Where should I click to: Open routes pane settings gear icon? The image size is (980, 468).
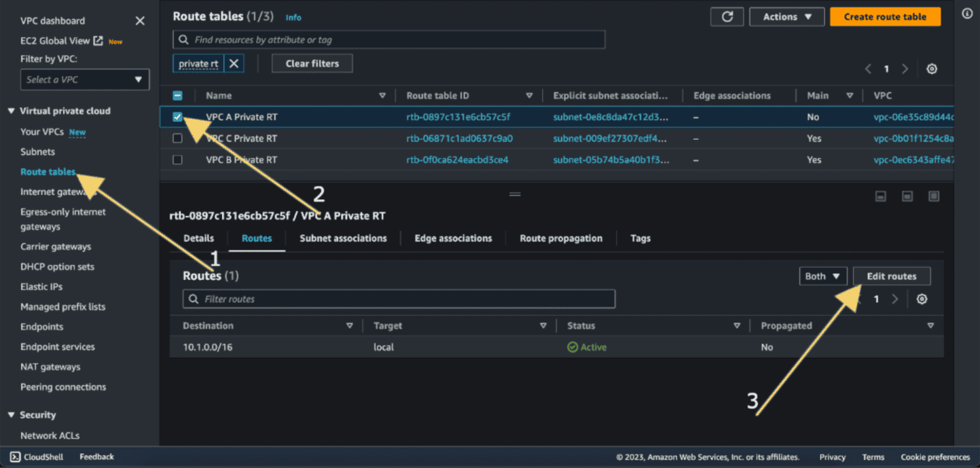point(921,299)
